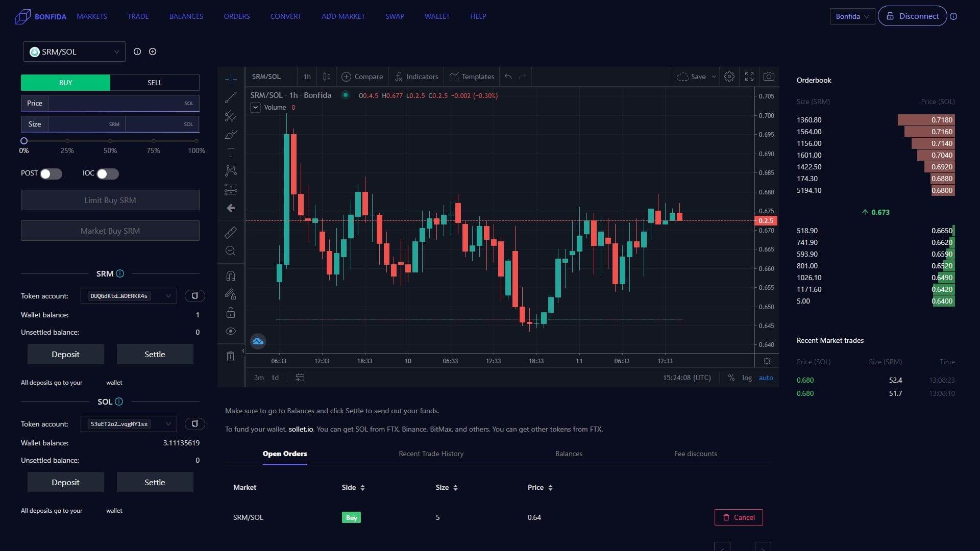
Task: Take a chart snapshot with camera icon
Action: 769,77
